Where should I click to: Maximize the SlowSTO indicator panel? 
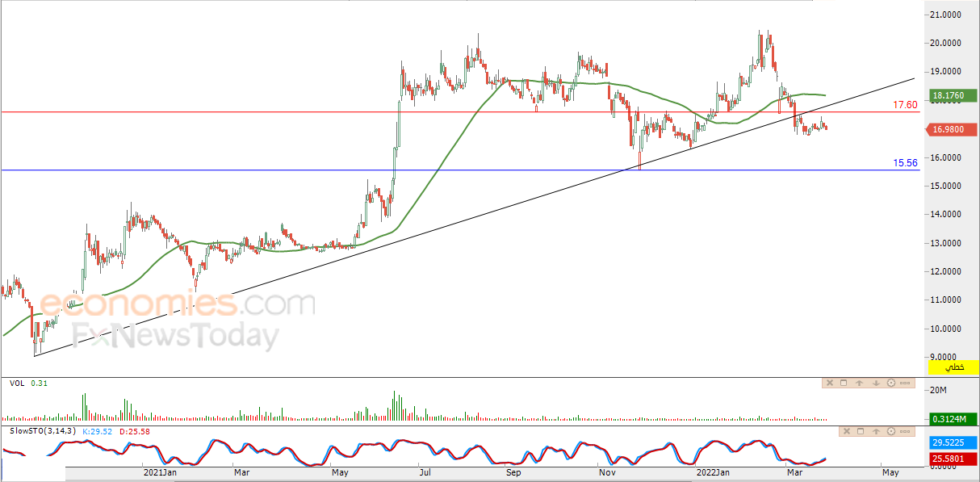861,431
